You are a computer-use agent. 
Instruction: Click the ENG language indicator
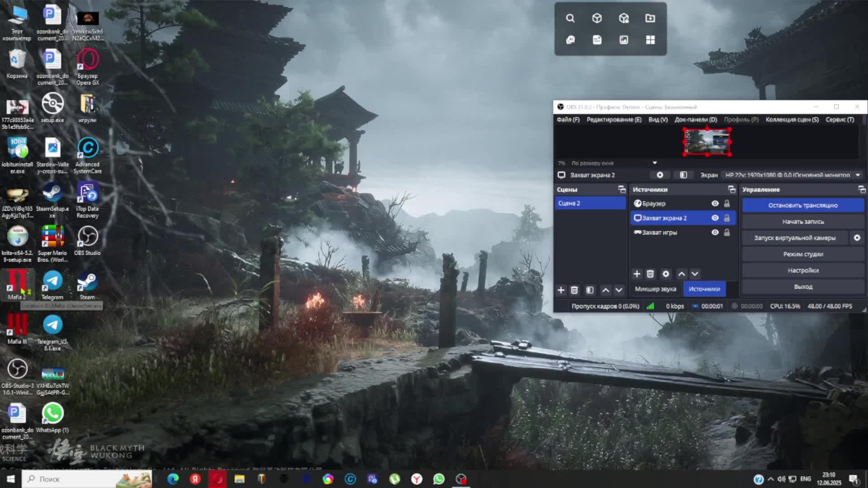[x=805, y=479]
